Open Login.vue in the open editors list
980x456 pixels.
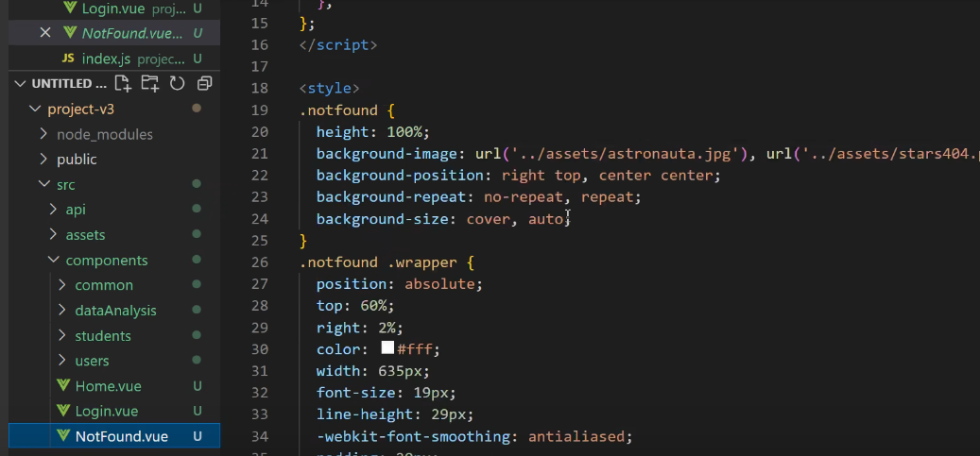[114, 8]
